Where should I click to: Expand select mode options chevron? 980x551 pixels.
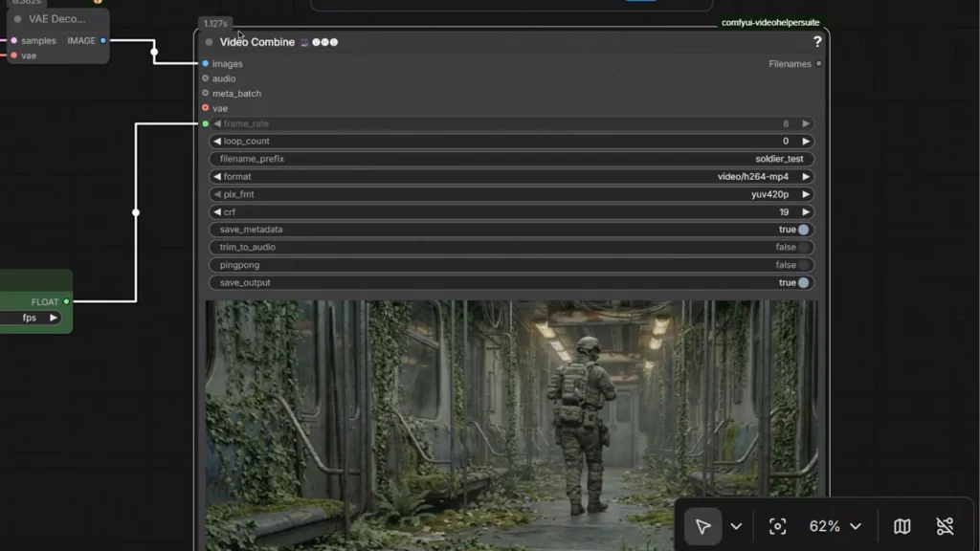[736, 527]
